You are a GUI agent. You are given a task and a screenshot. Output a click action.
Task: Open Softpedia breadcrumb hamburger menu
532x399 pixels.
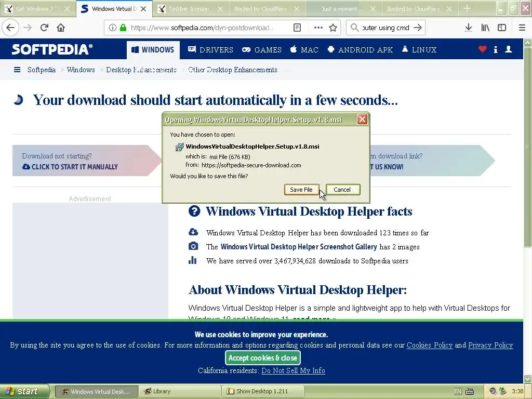[17, 70]
